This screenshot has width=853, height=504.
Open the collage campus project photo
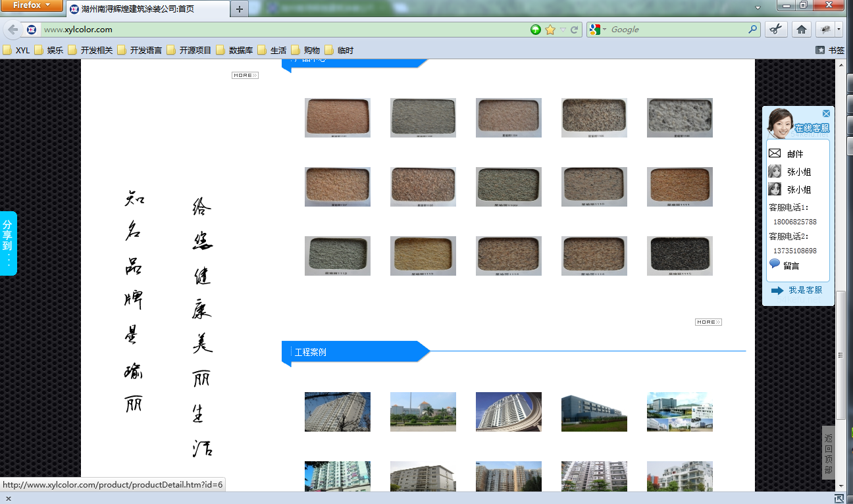tap(680, 412)
